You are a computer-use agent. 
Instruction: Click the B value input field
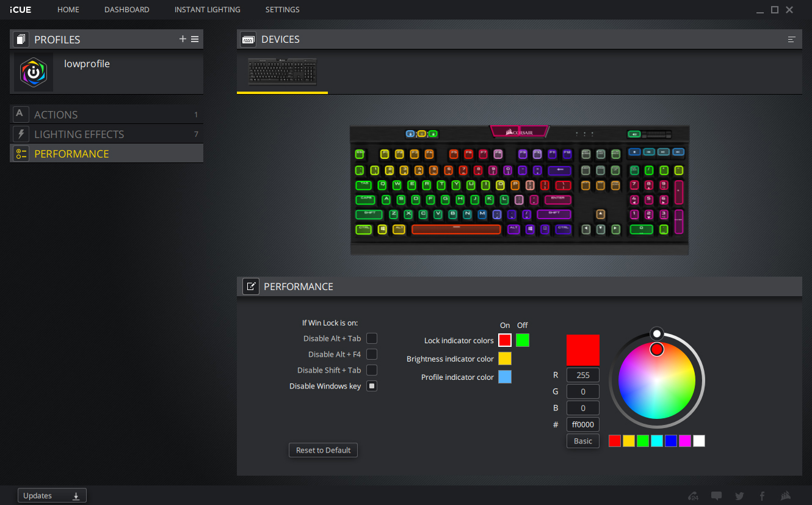[583, 408]
